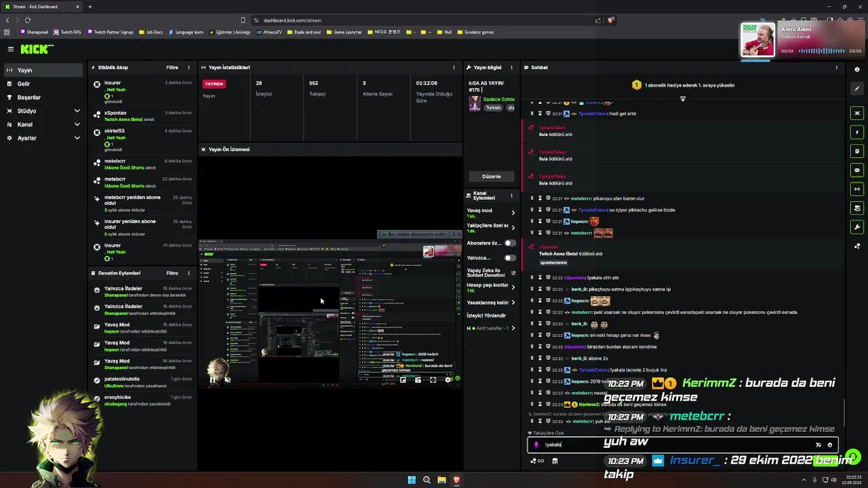The width and height of the screenshot is (868, 488).
Task: Open Denetim Eylemleri three-dot menu
Action: [x=189, y=273]
